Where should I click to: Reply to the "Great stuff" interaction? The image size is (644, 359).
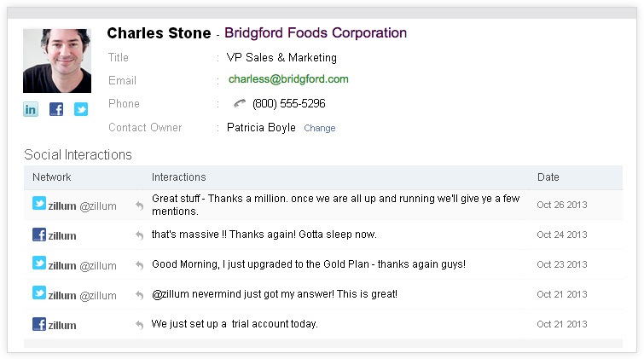coord(139,206)
